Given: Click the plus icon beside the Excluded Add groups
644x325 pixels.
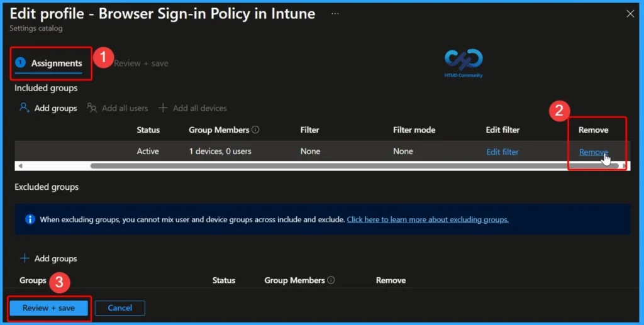Looking at the screenshot, I should (x=25, y=258).
